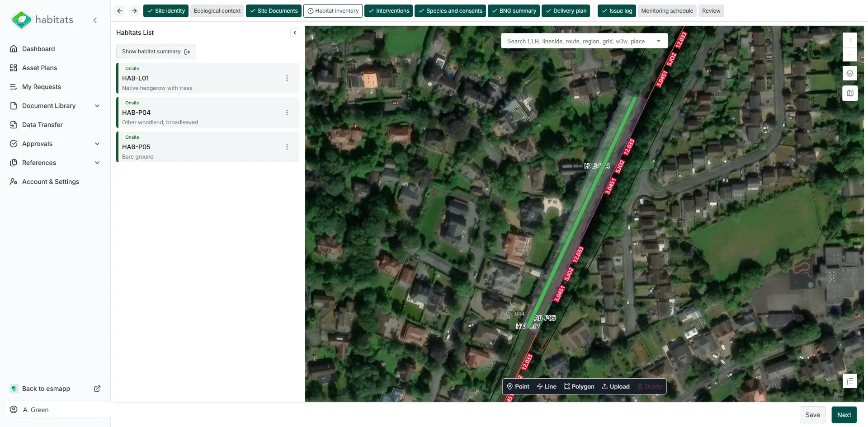Open the BNG summary step

514,11
